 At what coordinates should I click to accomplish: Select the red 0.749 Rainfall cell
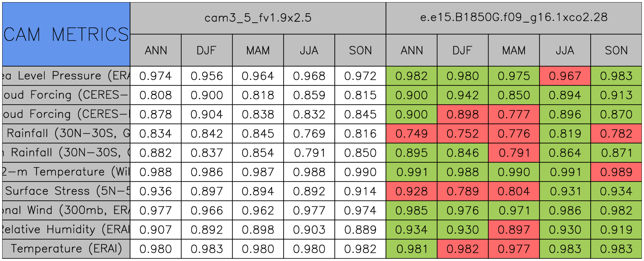pos(411,134)
